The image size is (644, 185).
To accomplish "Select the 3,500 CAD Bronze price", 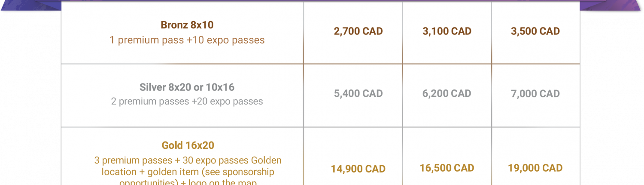I will pos(535,31).
